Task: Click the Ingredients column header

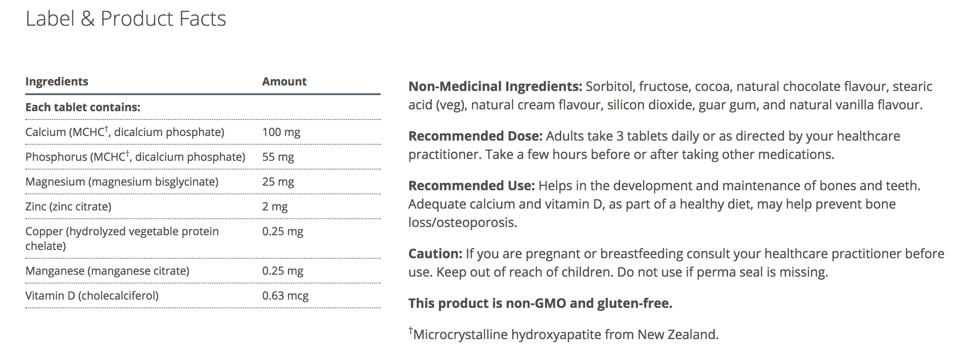Action: [x=57, y=82]
